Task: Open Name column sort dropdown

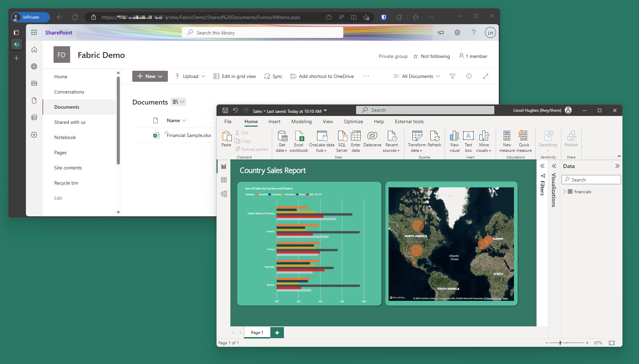Action: 184,120
